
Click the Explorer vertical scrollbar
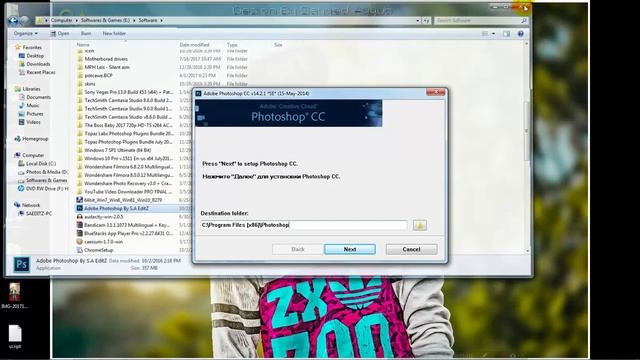pos(527,131)
